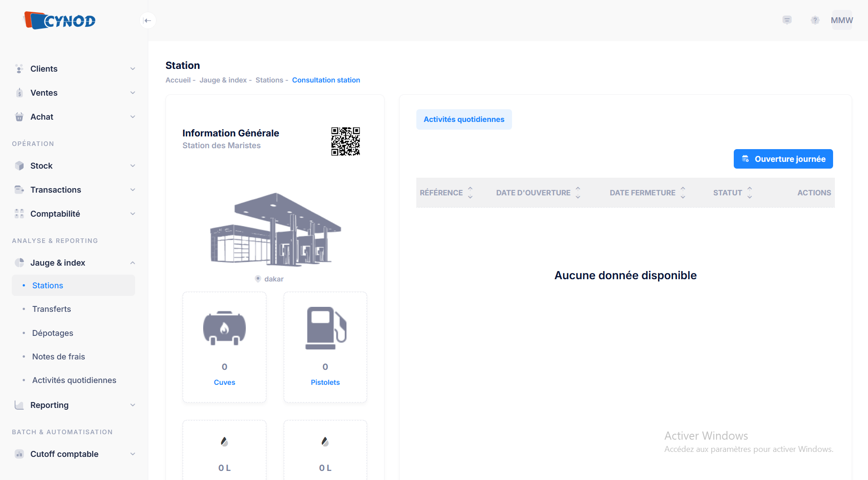Click the gas station illustration
Viewport: 868px width, 480px height.
(x=275, y=229)
